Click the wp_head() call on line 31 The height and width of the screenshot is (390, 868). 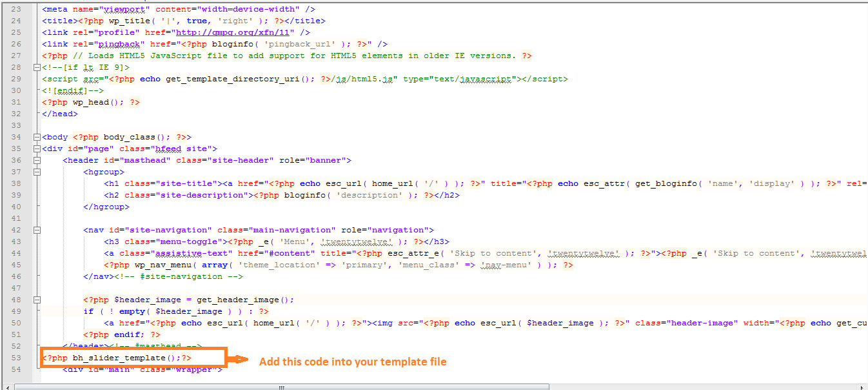point(96,102)
